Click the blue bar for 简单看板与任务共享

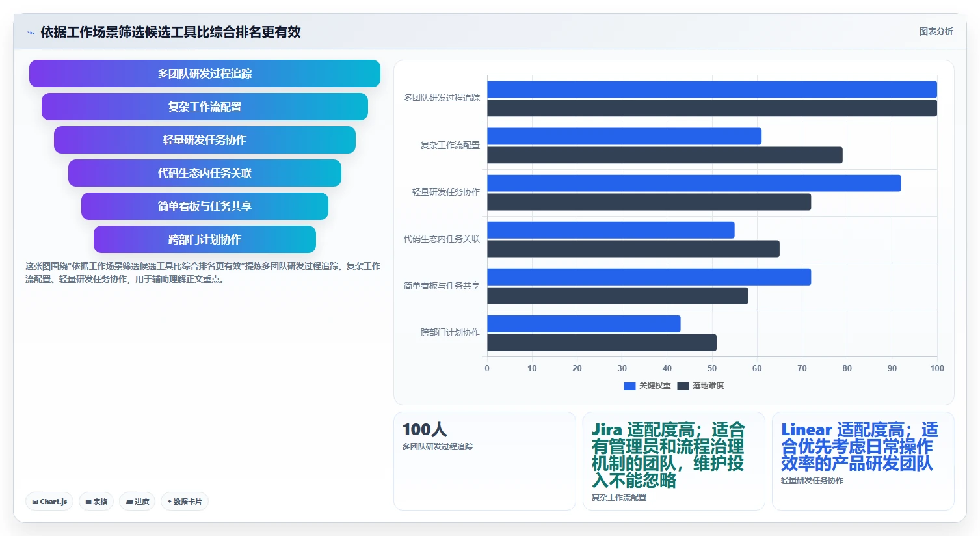pyautogui.click(x=649, y=276)
